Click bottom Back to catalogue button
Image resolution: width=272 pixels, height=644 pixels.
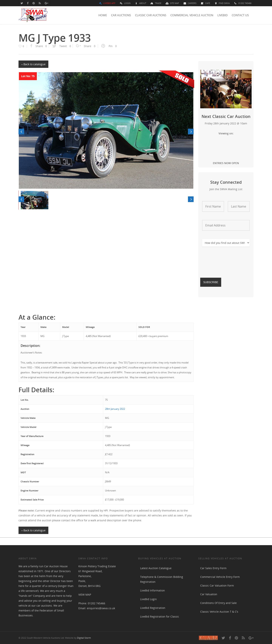(33, 530)
